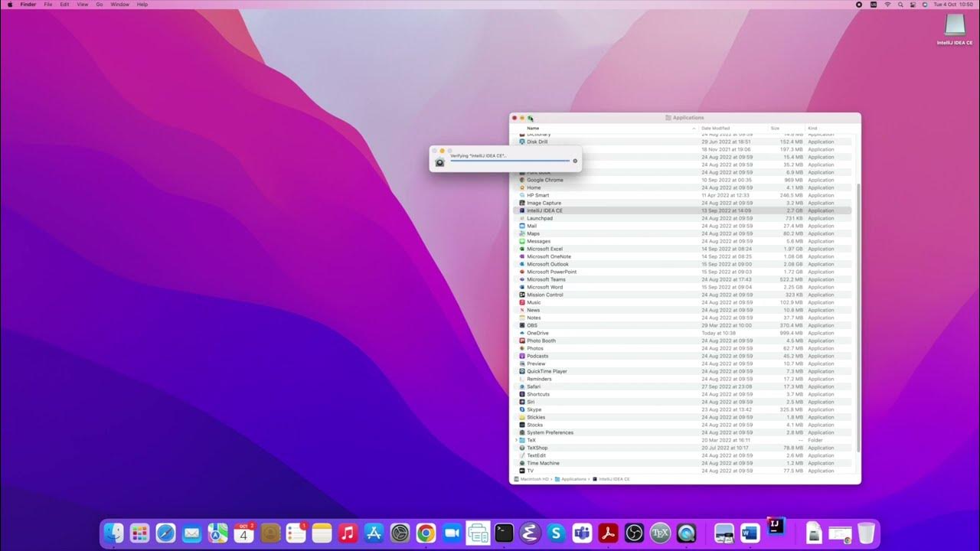980x551 pixels.
Task: Click Macintosh HD in the path bar
Action: pos(532,479)
